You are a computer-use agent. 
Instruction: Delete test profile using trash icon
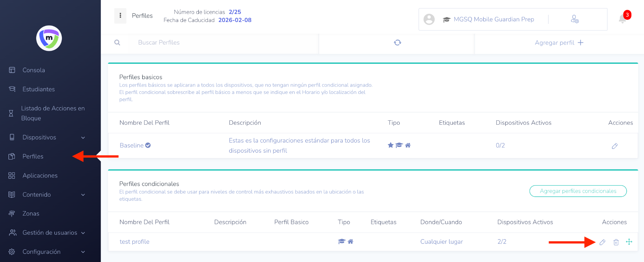(x=616, y=242)
